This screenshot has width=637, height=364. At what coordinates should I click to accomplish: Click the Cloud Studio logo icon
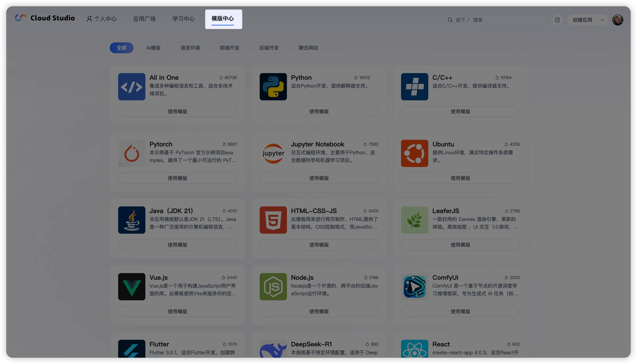pos(21,18)
